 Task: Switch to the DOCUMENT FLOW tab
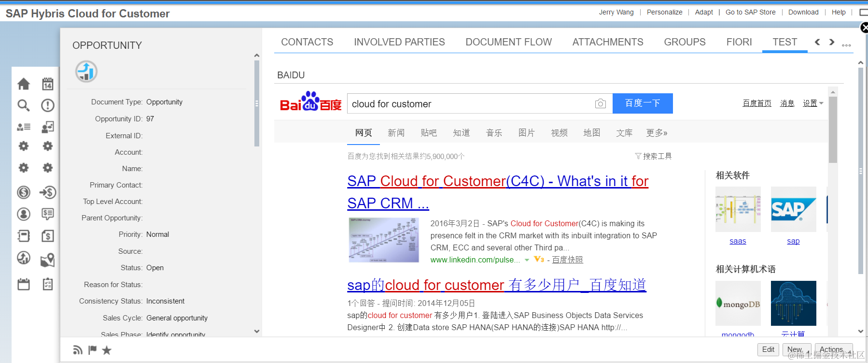pyautogui.click(x=508, y=42)
